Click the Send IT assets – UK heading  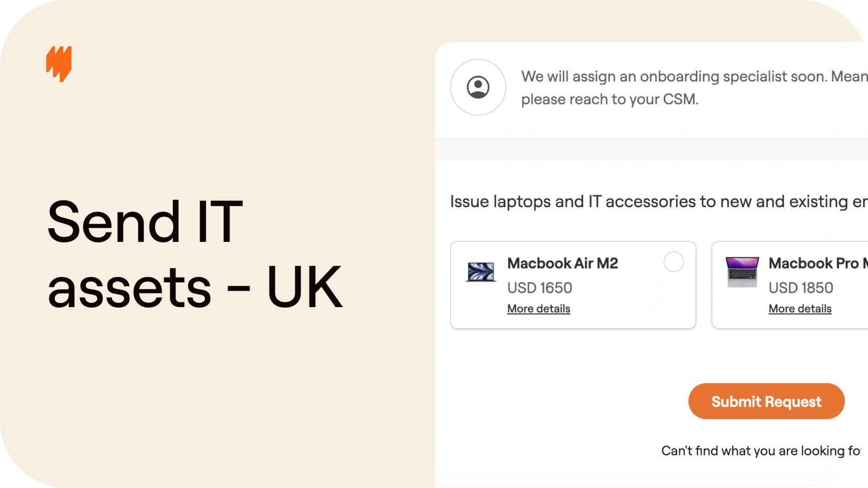(195, 254)
